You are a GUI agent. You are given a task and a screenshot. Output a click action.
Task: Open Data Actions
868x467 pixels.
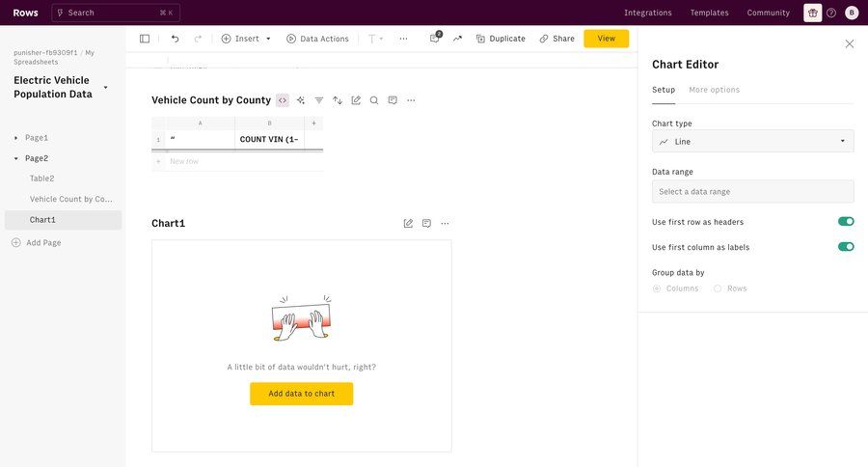317,39
